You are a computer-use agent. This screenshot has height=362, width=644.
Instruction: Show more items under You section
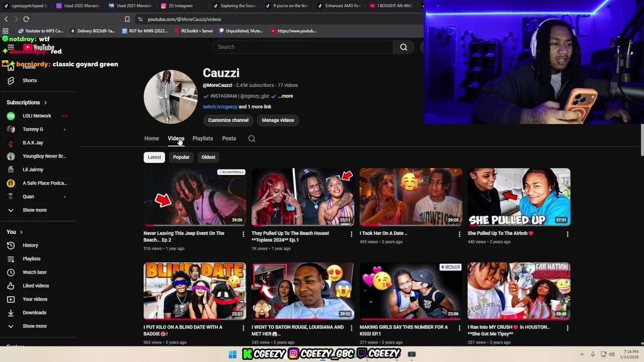click(x=34, y=326)
